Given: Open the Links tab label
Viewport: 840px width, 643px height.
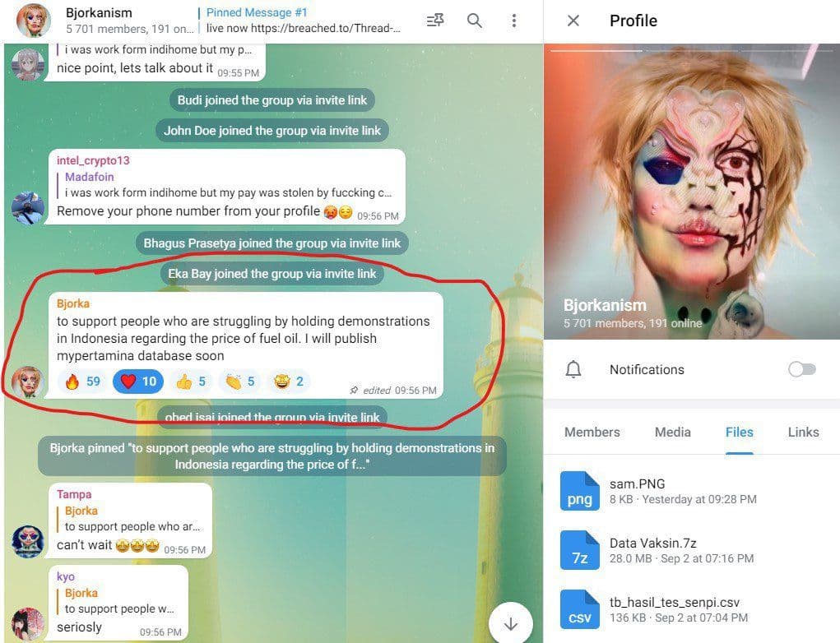Looking at the screenshot, I should [802, 432].
